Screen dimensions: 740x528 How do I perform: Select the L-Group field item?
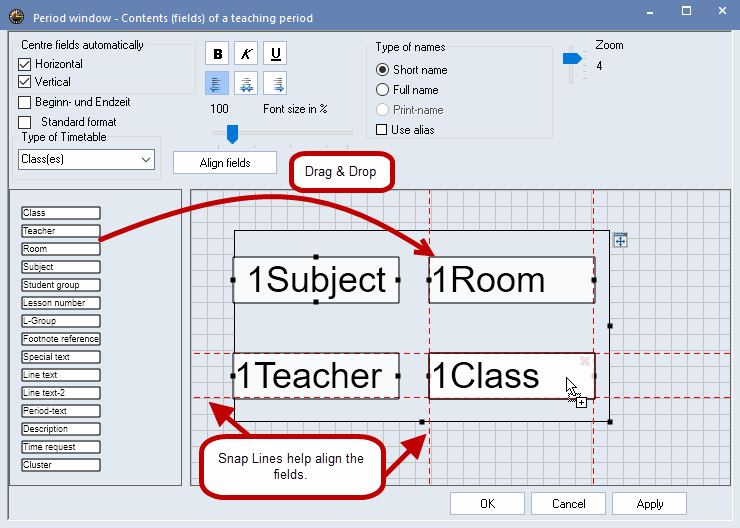point(61,321)
